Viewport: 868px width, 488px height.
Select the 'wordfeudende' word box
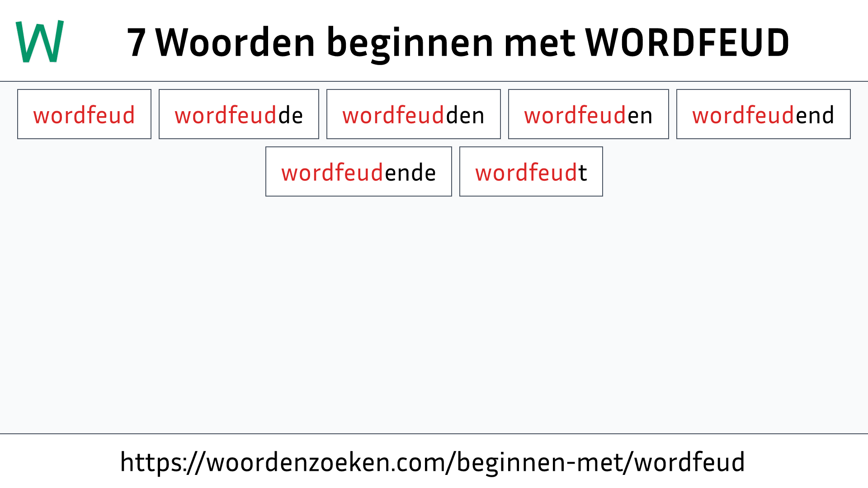(359, 172)
